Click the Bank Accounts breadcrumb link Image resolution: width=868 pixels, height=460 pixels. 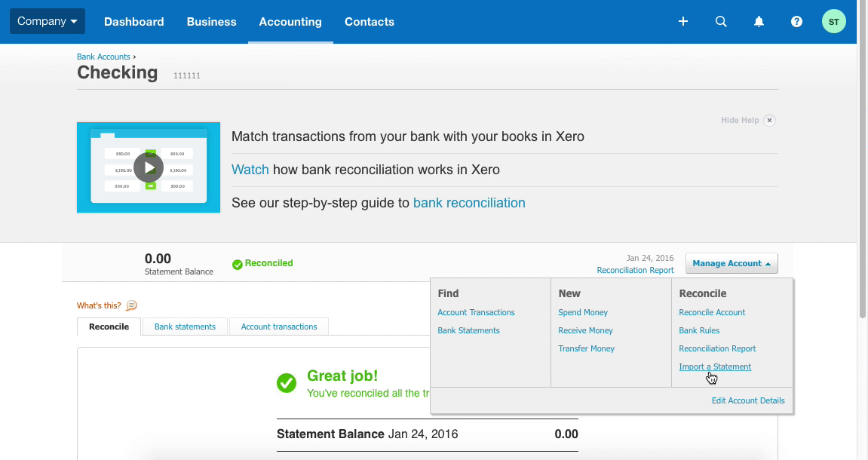point(103,57)
